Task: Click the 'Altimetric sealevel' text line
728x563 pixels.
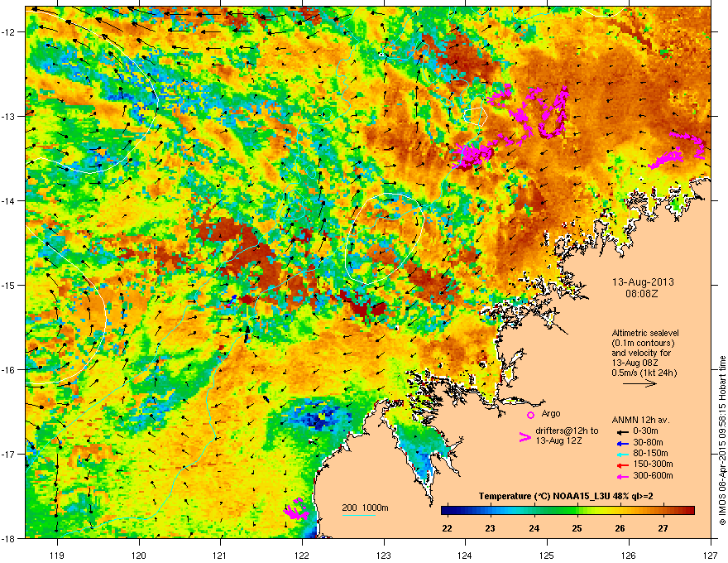Action: tap(645, 334)
